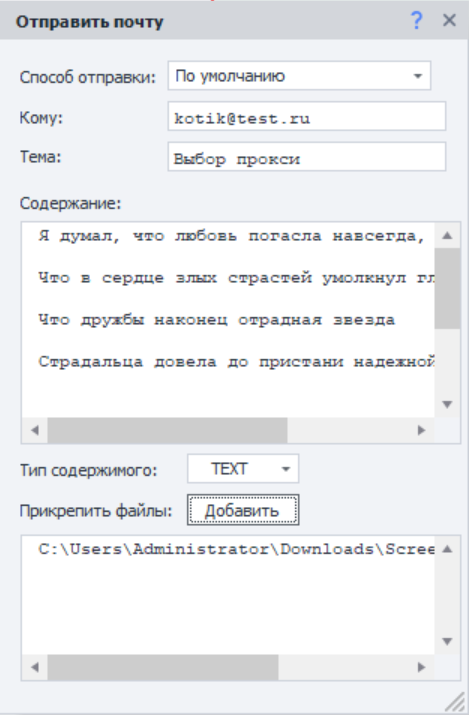Click the content area's right scroll arrow
This screenshot has height=715, width=469.
pos(422,430)
